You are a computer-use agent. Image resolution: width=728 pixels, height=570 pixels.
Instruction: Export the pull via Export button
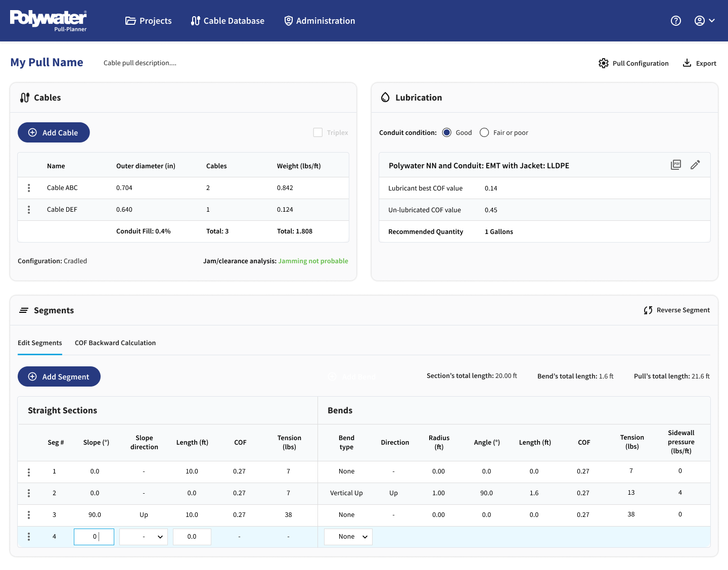pyautogui.click(x=700, y=63)
